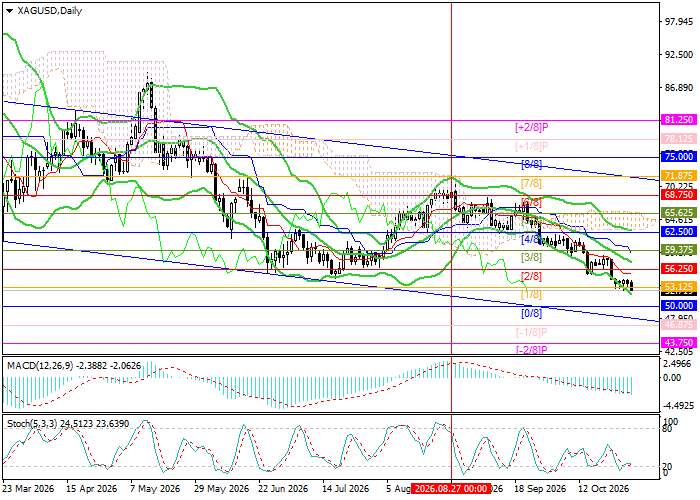Screen dimensions: 700x500
Task: Select the 50.000 price label
Action: click(679, 306)
